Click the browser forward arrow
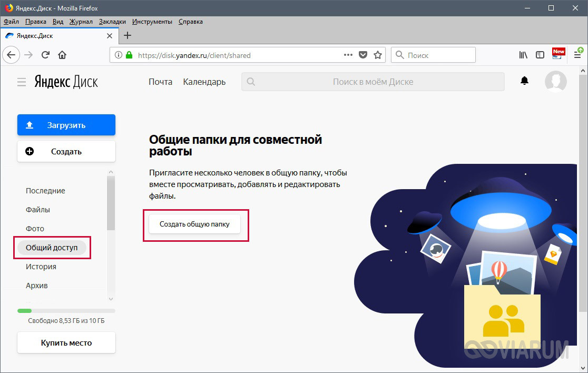 (x=28, y=55)
